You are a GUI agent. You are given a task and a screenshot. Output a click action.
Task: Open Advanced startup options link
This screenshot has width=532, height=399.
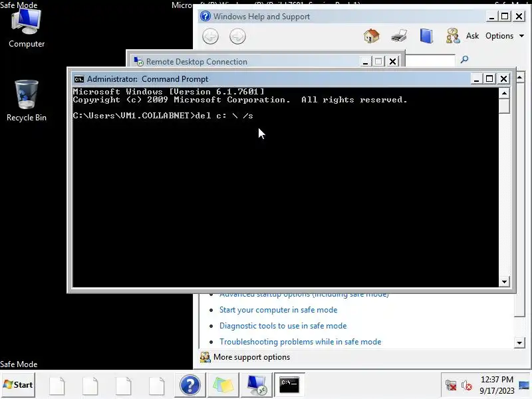point(304,294)
